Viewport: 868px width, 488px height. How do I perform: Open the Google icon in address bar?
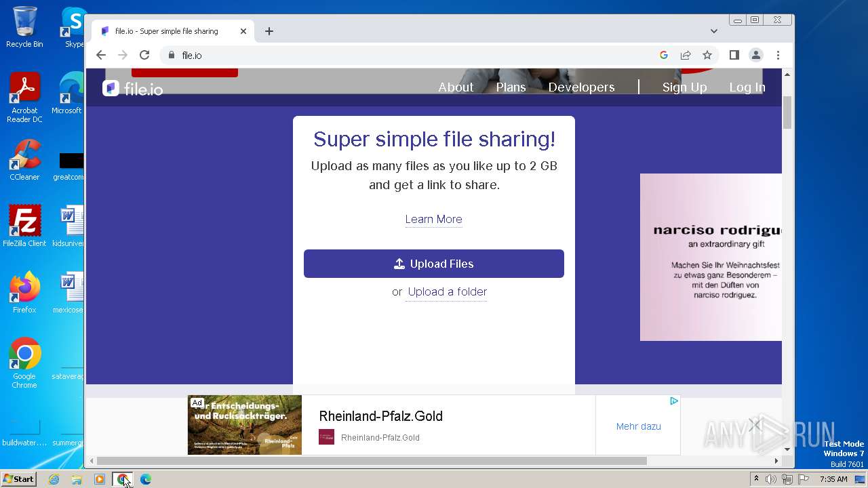[x=664, y=55]
